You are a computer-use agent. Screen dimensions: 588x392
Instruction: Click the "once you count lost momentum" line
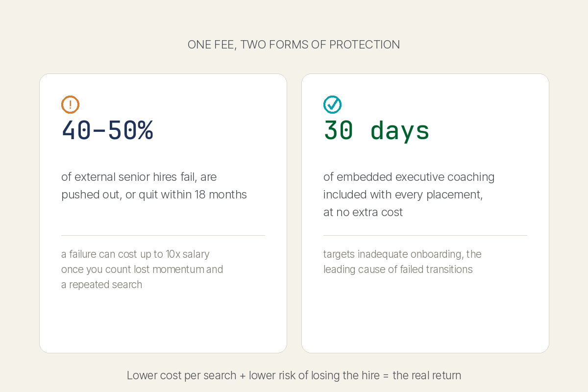[x=142, y=269]
